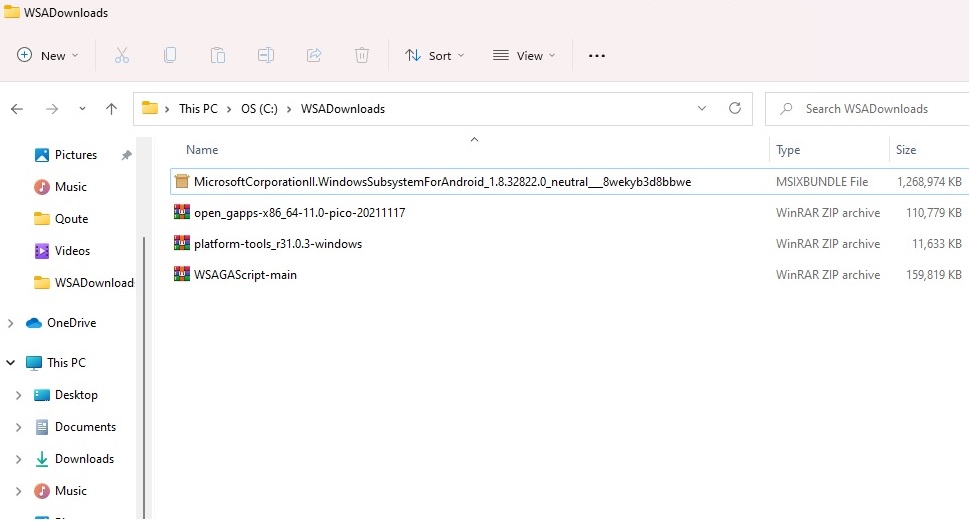Expand the Desktop tree node
The height and width of the screenshot is (521, 970).
[x=19, y=395]
